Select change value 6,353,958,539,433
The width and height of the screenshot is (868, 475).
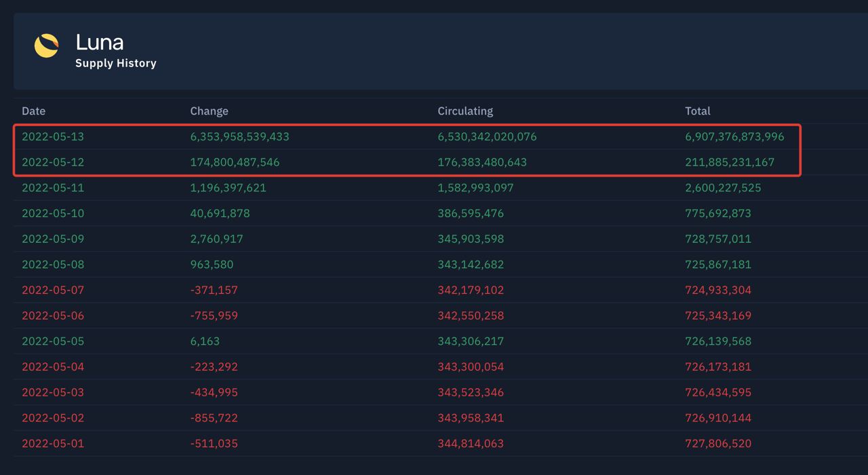coord(239,136)
